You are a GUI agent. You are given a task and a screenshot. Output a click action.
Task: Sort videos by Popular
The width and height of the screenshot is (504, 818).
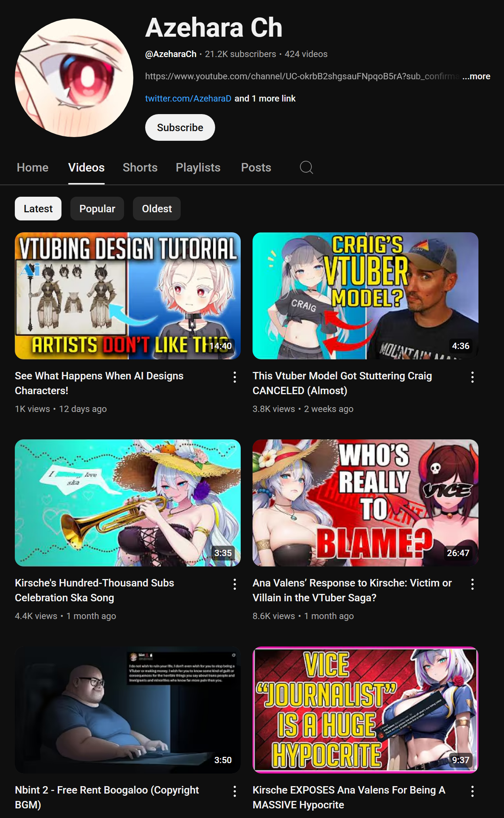[97, 209]
